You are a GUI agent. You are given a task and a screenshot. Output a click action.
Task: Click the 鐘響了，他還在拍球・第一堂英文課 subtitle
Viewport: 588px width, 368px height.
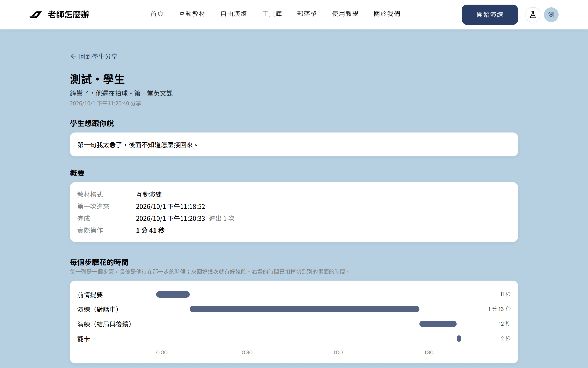121,93
